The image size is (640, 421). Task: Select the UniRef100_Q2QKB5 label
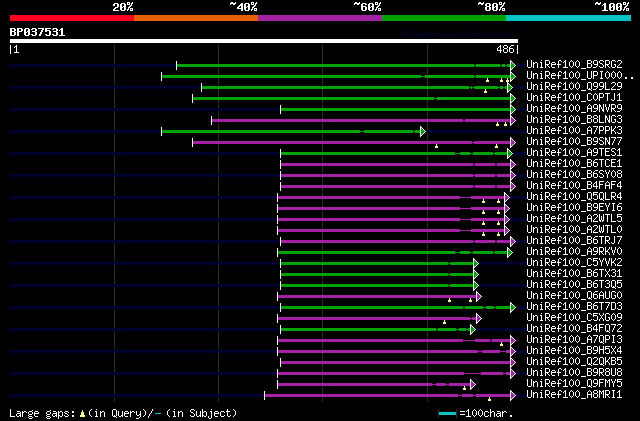[574, 362]
